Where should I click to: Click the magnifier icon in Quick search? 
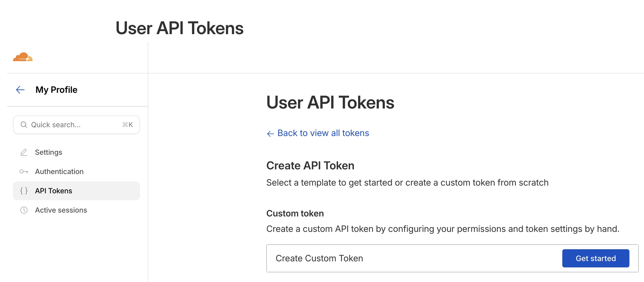(24, 125)
